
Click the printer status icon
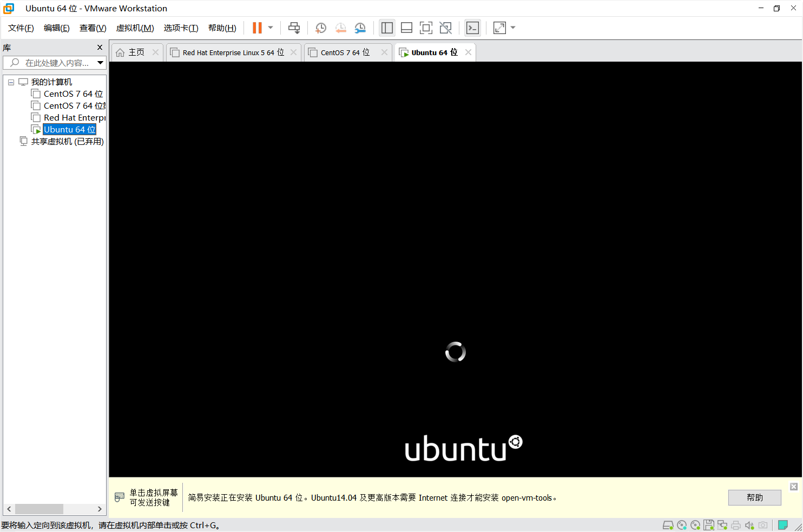click(736, 525)
